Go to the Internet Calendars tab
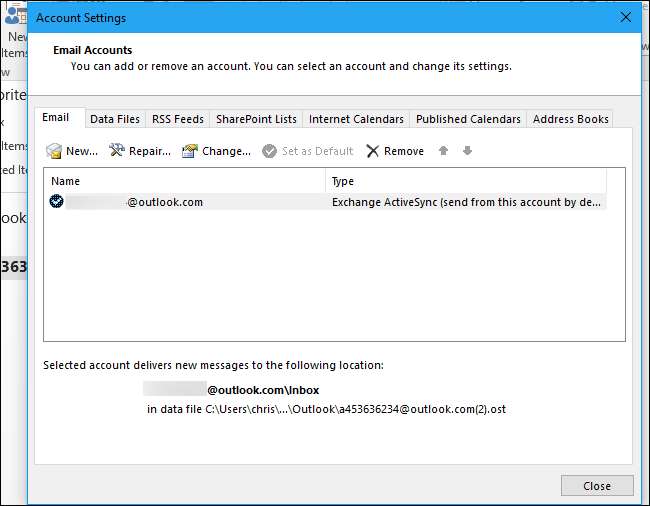 (x=356, y=119)
